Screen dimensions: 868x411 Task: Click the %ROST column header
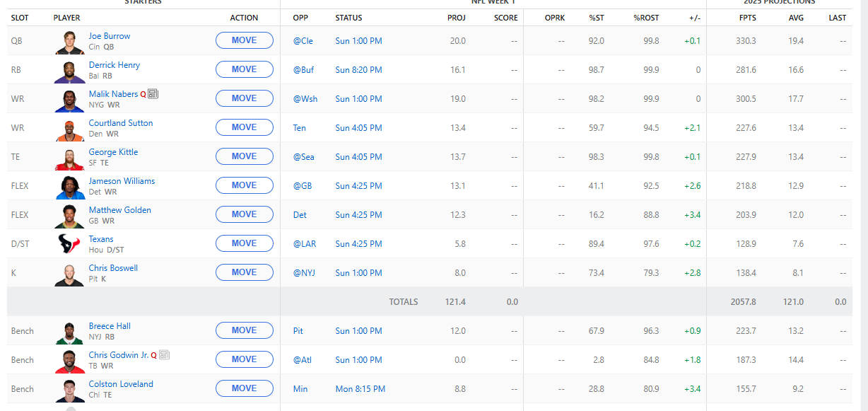pos(646,18)
